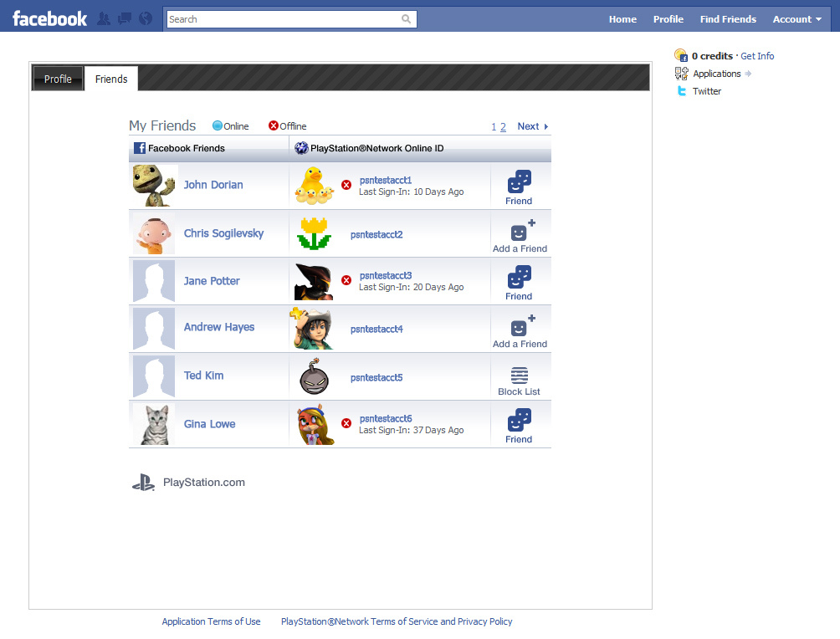
Task: Open Facebook friend requests icon in header
Action: pyautogui.click(x=104, y=18)
